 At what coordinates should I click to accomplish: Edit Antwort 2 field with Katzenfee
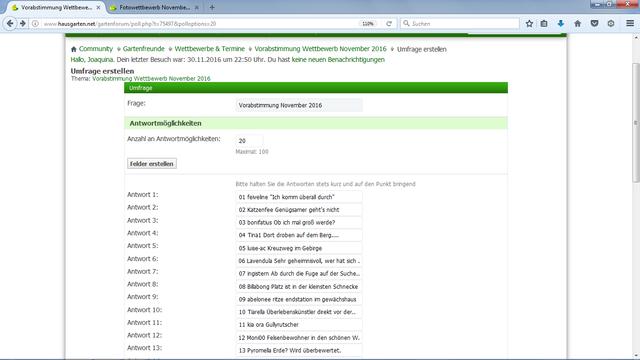click(299, 210)
